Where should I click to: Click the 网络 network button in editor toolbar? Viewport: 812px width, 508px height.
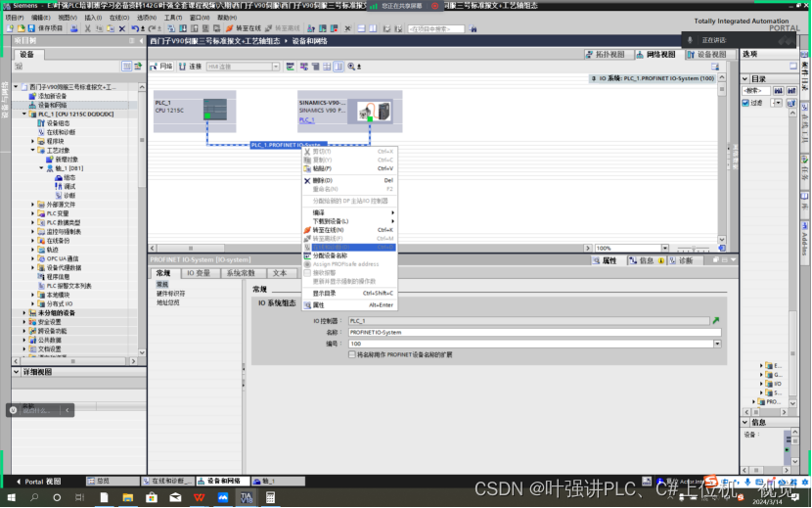coord(161,67)
